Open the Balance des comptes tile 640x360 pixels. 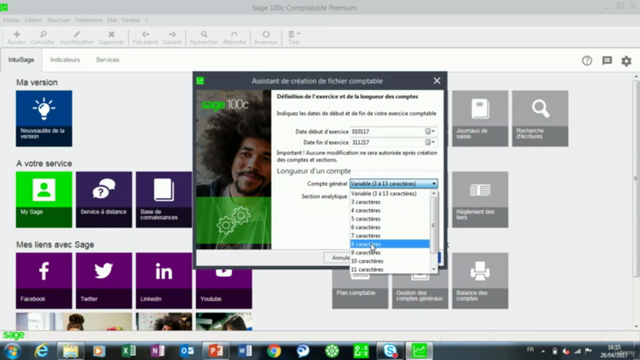(480, 280)
